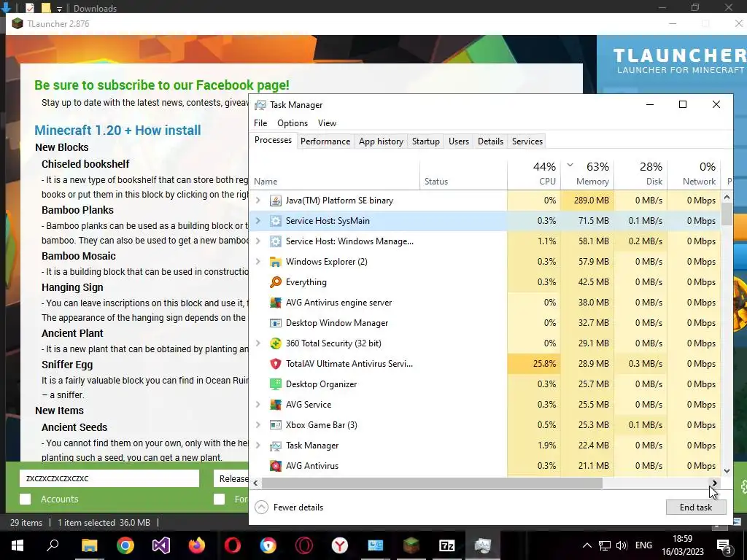The width and height of the screenshot is (747, 560).
Task: Click the Service Host: SysMain gear icon
Action: (275, 221)
